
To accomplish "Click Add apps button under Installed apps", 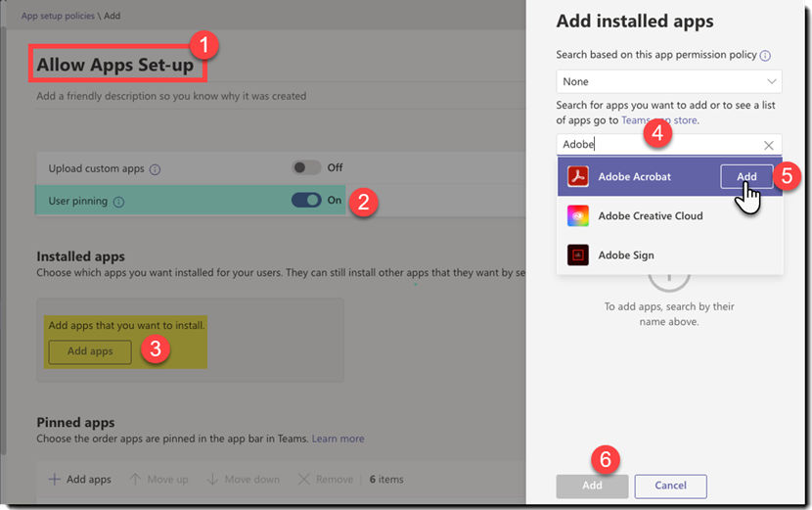I will (90, 351).
